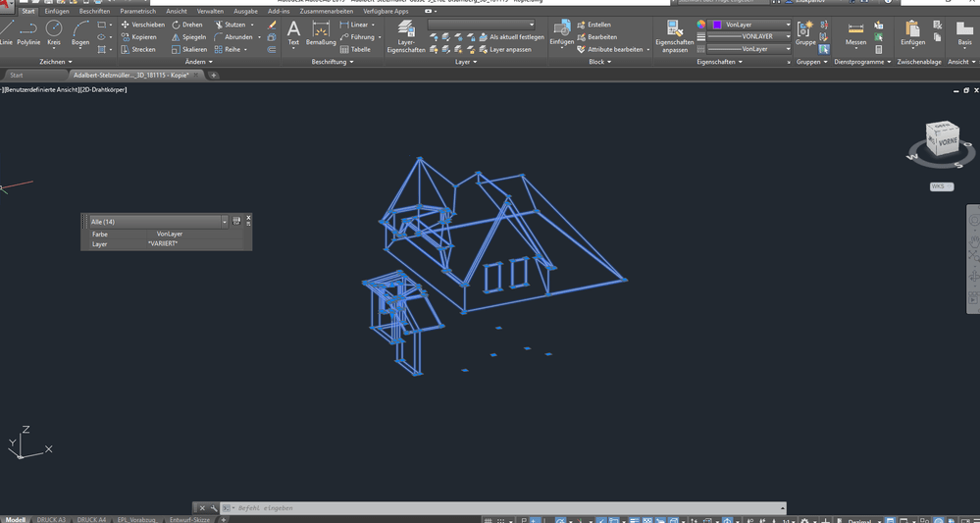Image resolution: width=980 pixels, height=523 pixels.
Task: Switch to the Einfügen ribbon tab
Action: tap(57, 12)
